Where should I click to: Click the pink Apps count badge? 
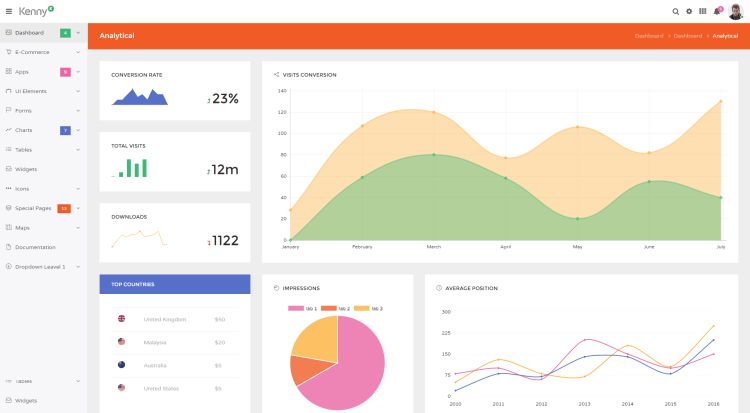tap(65, 72)
